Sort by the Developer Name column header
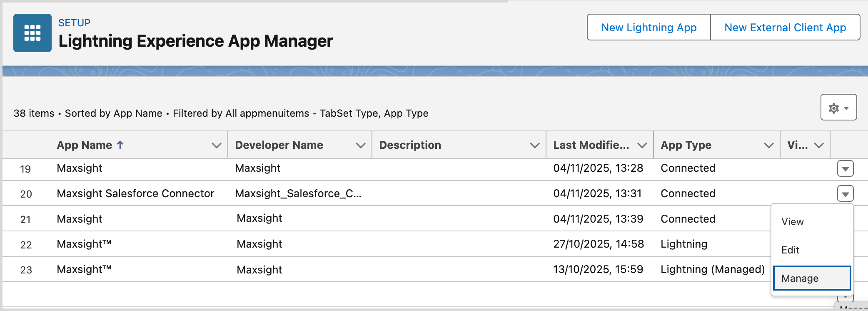The width and height of the screenshot is (868, 311). [279, 145]
